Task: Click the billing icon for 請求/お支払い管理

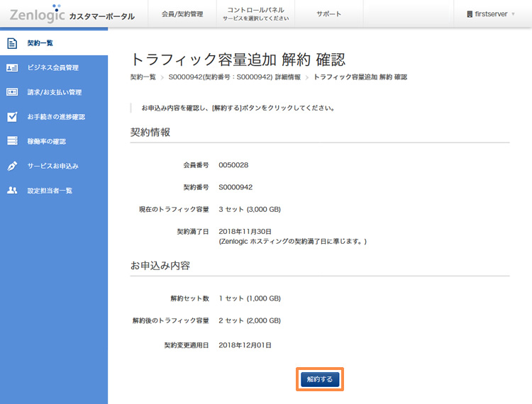Action: point(12,92)
